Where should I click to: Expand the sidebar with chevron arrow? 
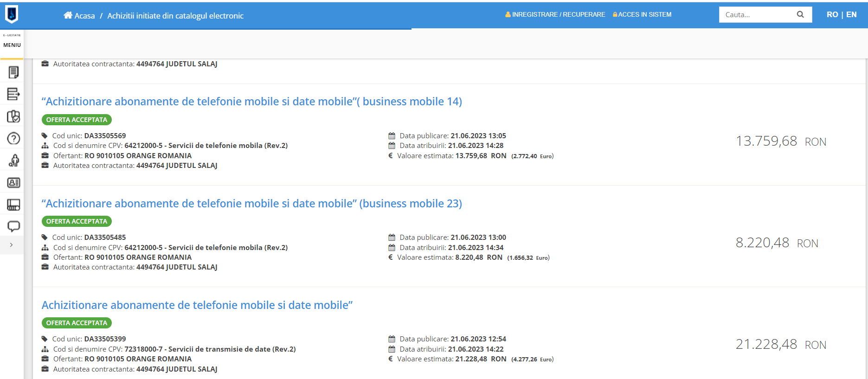pyautogui.click(x=12, y=245)
